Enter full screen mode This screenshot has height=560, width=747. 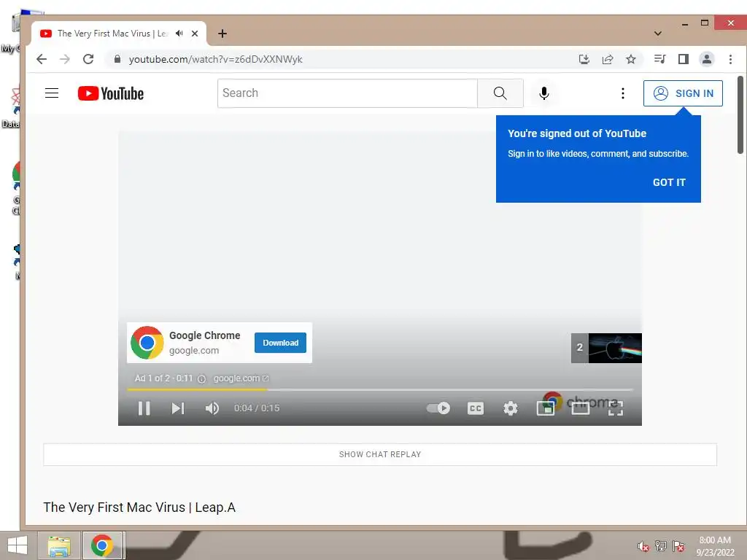616,408
